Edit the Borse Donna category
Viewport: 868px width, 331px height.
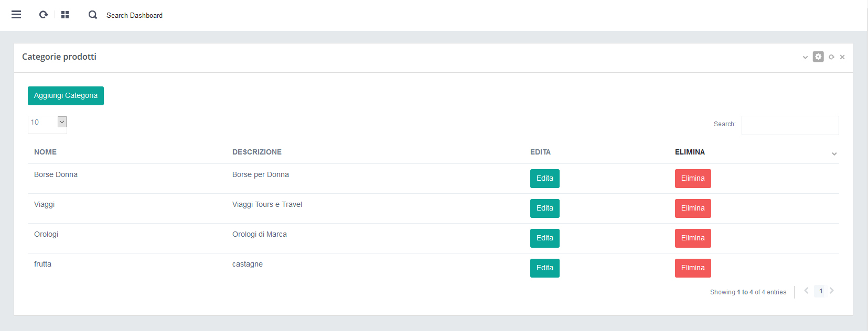tap(544, 179)
